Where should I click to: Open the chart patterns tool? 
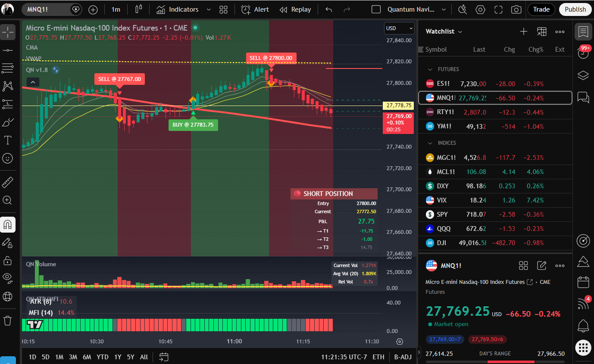8,86
